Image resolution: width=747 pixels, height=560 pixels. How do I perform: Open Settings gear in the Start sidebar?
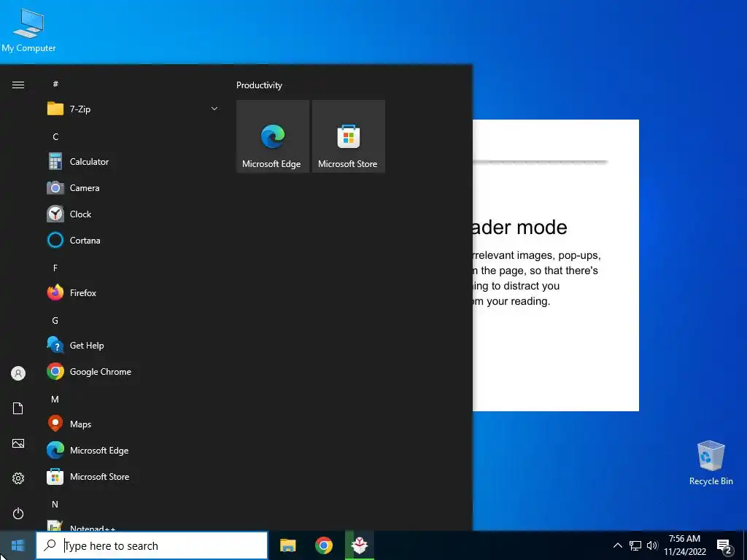tap(18, 478)
